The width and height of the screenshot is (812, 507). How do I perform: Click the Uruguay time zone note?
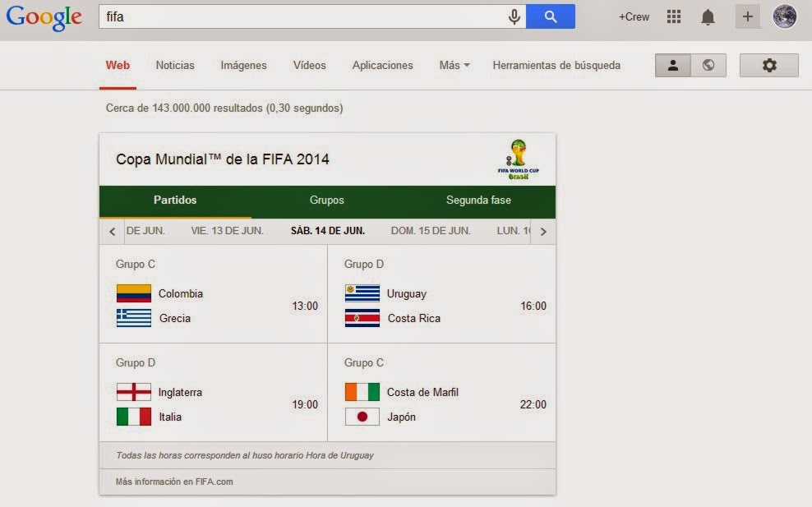[244, 456]
